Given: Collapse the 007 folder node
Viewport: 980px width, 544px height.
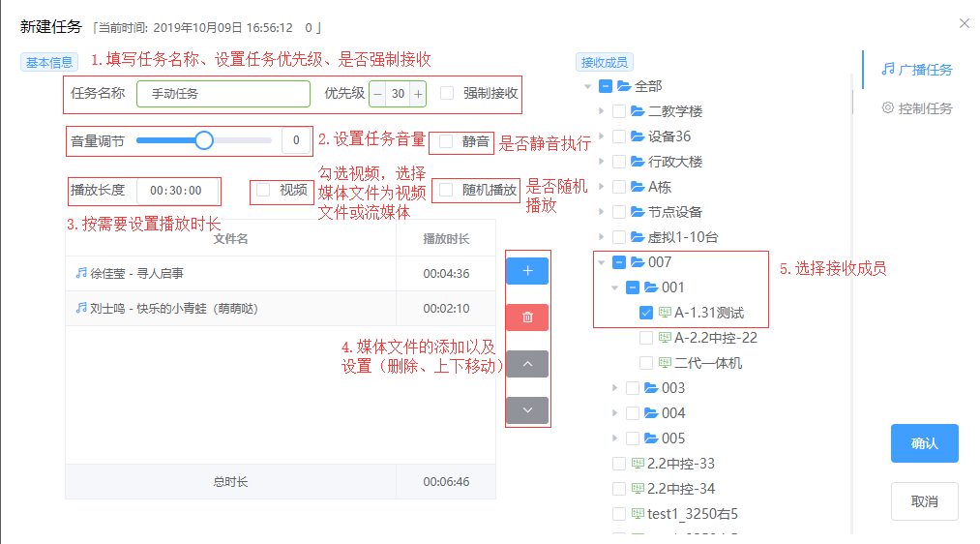Looking at the screenshot, I should 602,262.
